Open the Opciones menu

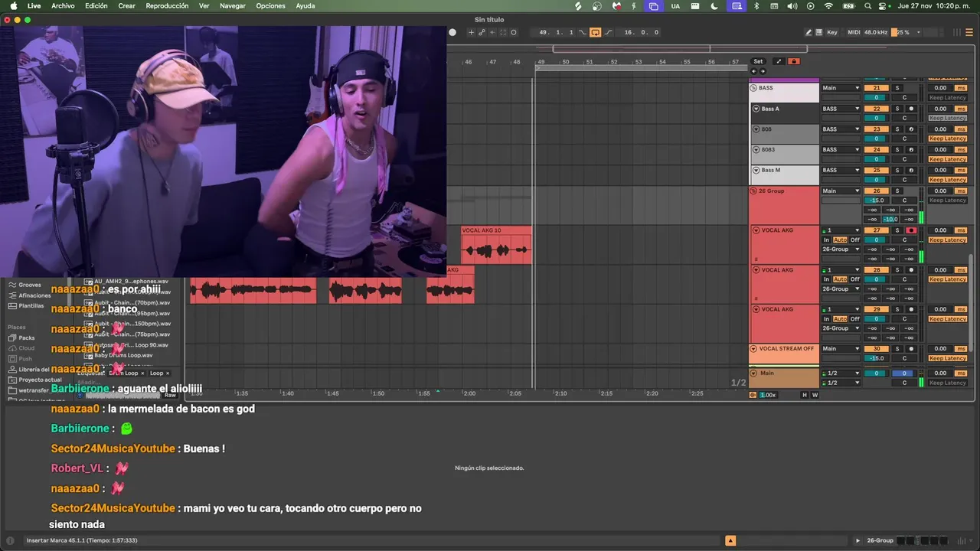270,5
